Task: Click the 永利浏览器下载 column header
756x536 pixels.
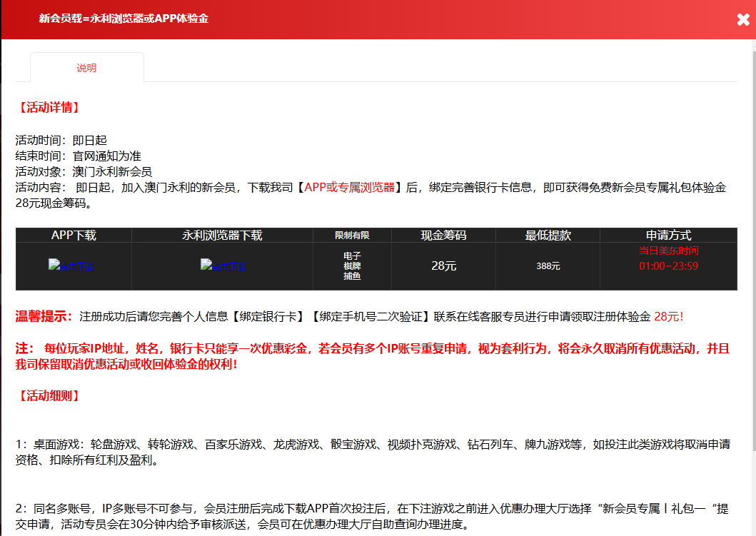Action: 222,235
